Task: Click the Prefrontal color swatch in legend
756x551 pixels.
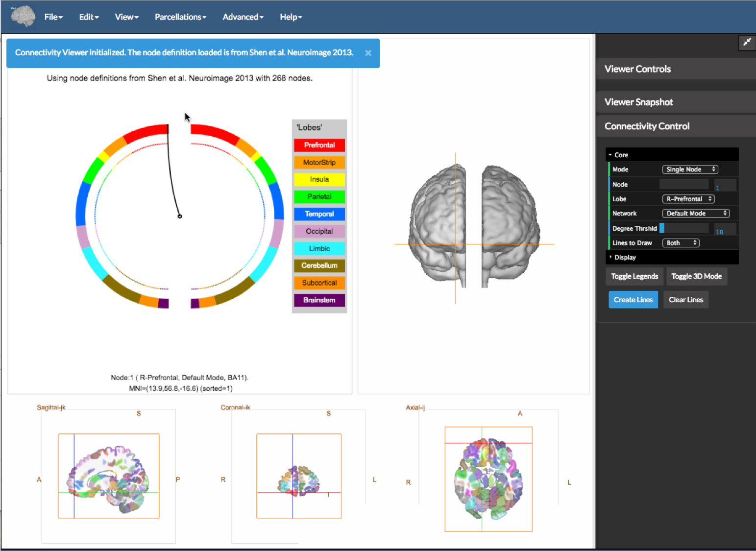Action: pos(319,145)
